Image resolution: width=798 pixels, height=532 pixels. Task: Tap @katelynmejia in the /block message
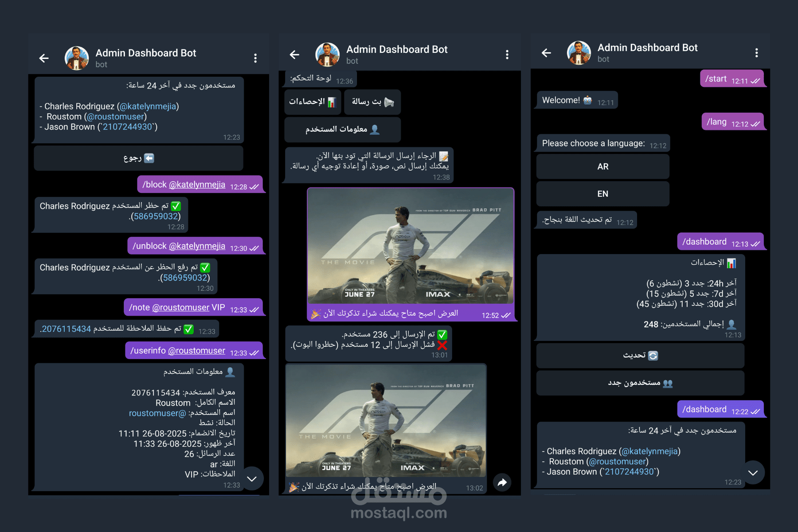(x=197, y=184)
